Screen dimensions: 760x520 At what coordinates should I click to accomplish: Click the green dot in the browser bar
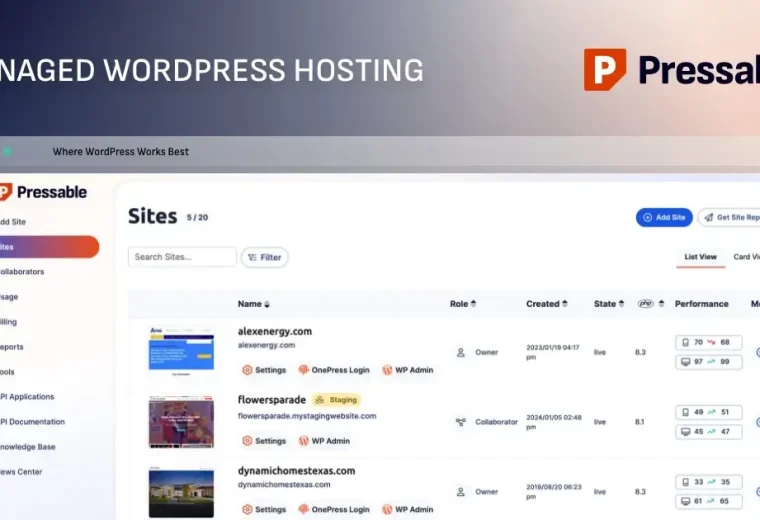(x=7, y=151)
